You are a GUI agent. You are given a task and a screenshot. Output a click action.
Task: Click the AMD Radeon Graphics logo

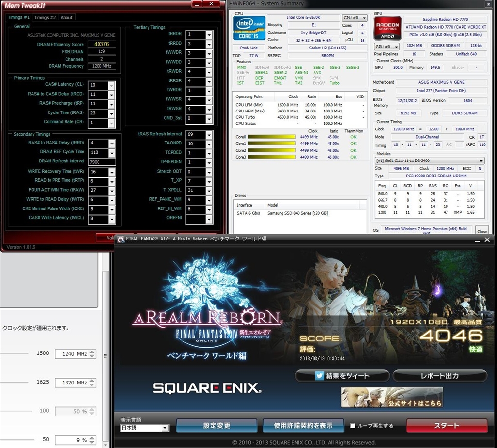pos(387,28)
